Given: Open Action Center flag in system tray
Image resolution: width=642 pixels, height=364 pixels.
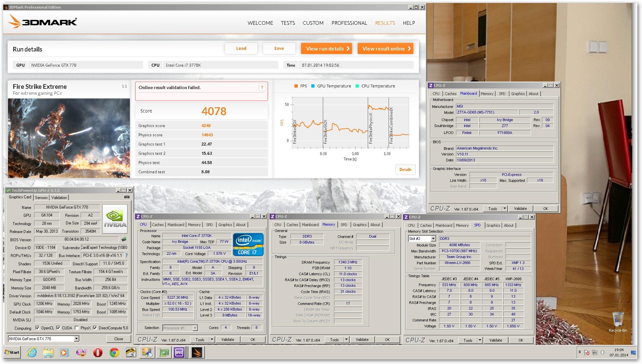Looking at the screenshot, I should click(587, 353).
